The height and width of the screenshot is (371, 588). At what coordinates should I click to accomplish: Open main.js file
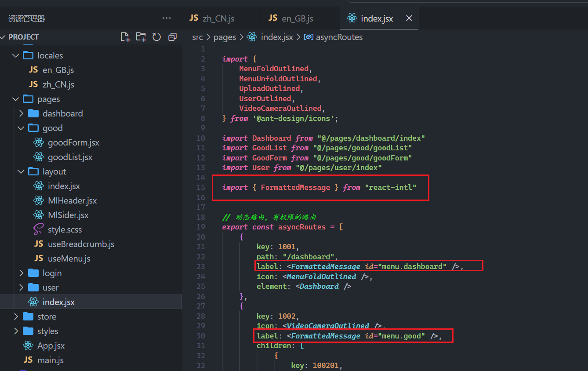[x=50, y=360]
